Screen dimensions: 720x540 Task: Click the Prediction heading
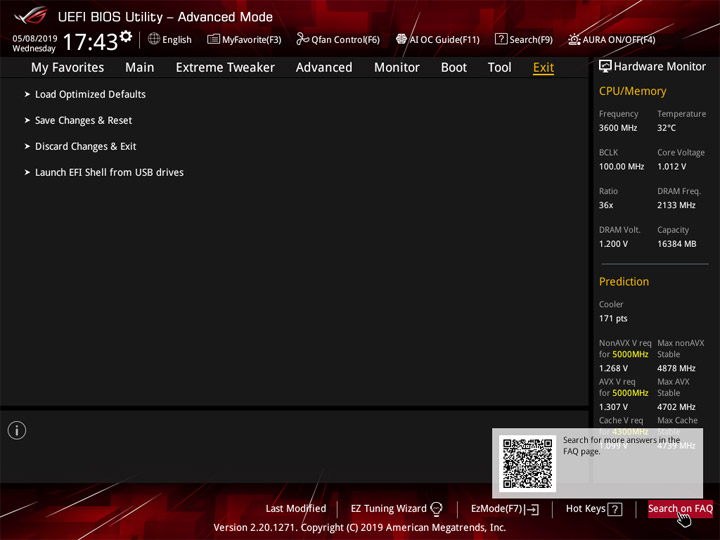coord(624,281)
